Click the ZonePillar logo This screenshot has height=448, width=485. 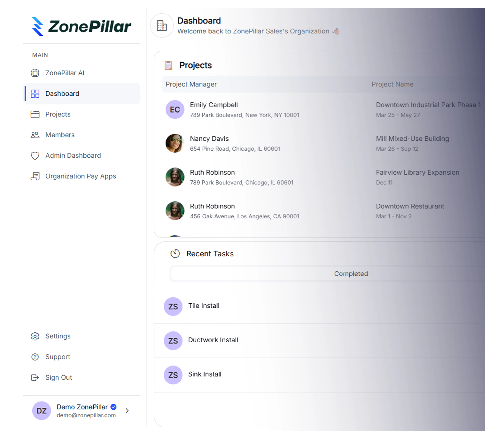point(81,26)
